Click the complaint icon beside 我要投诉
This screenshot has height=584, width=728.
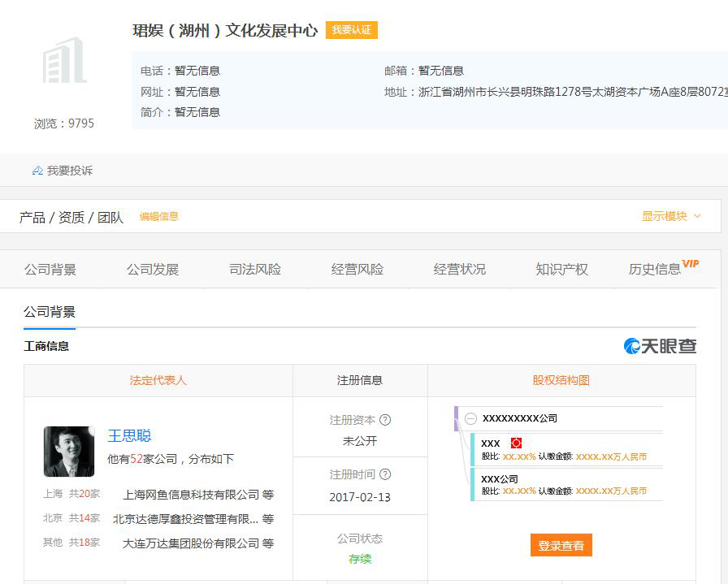37,171
